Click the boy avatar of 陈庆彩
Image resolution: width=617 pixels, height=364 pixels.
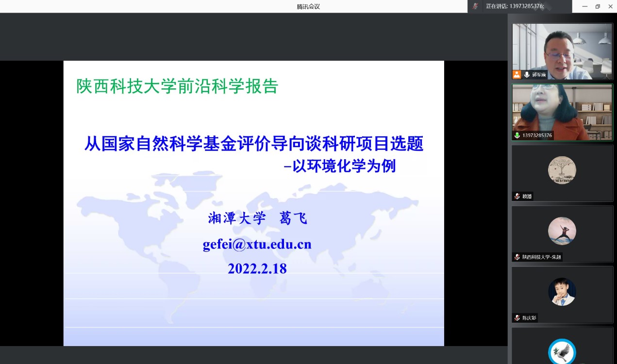tap(562, 292)
